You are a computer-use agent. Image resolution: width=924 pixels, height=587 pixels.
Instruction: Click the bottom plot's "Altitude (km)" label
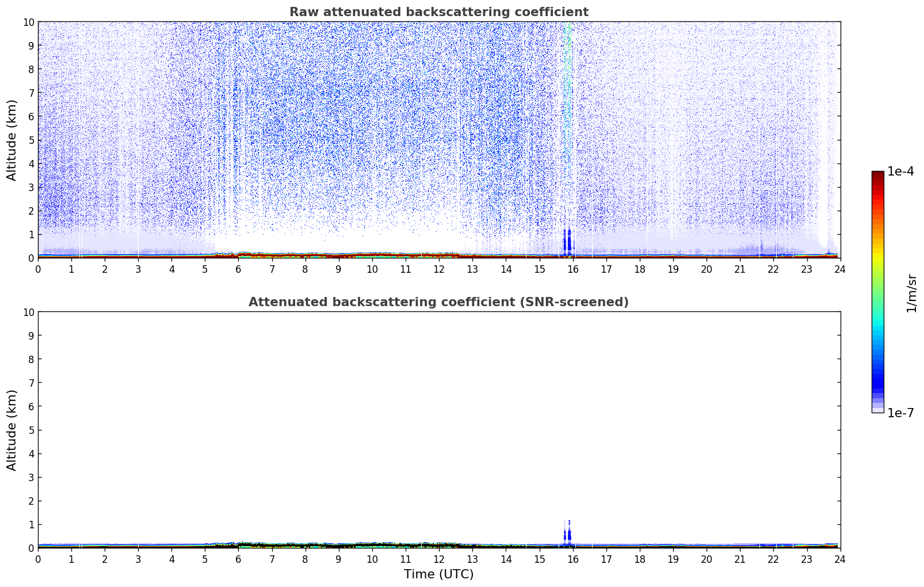12,430
